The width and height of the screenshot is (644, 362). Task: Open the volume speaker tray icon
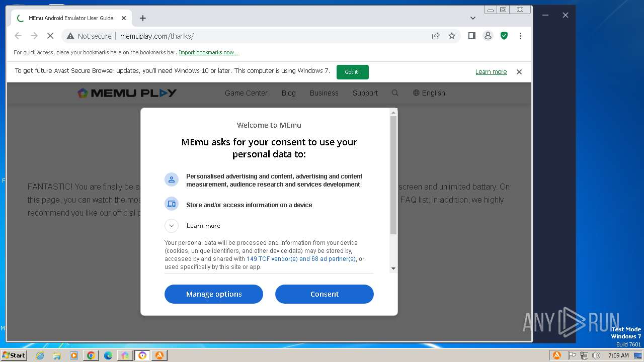(x=596, y=355)
